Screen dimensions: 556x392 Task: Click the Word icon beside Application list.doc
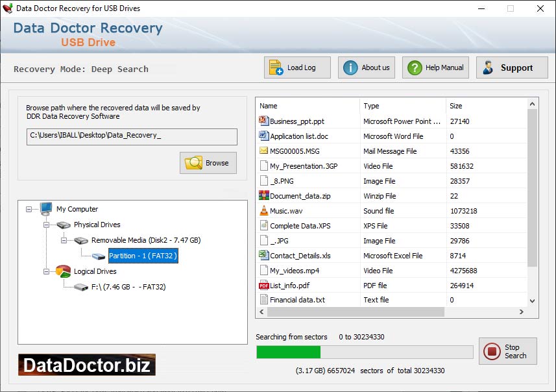263,136
